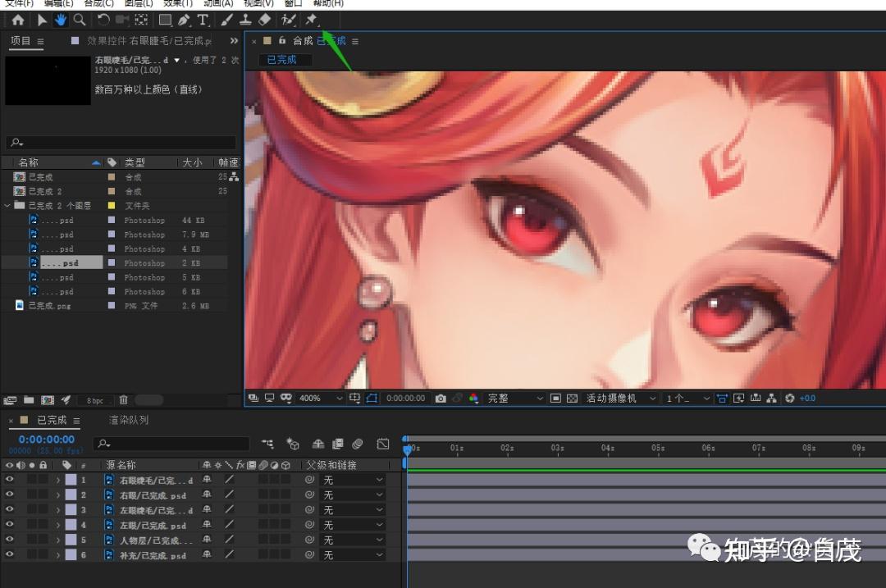The width and height of the screenshot is (886, 588).
Task: Open the 活动摄像机 camera view dropdown
Action: pos(620,399)
